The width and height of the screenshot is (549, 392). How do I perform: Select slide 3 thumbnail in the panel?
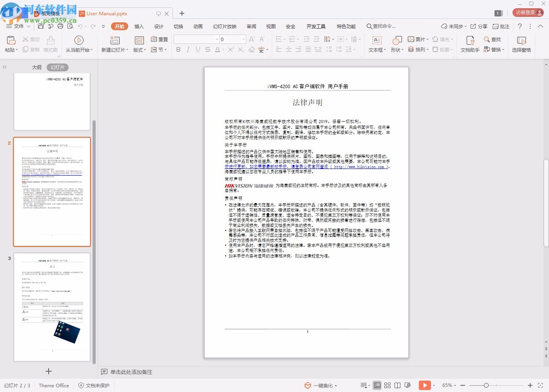click(51, 307)
